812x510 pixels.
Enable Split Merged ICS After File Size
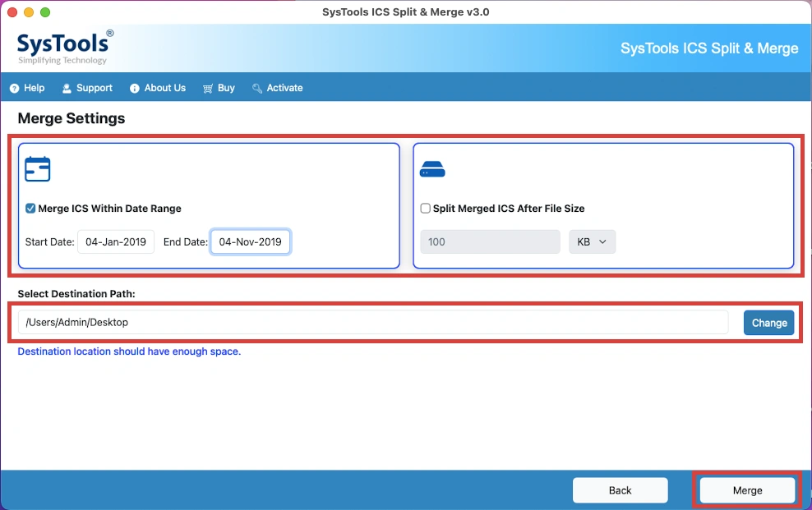coord(425,209)
